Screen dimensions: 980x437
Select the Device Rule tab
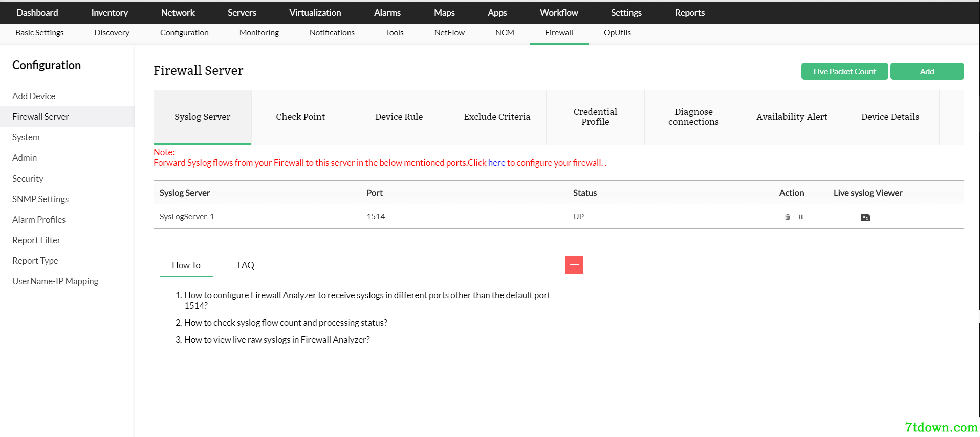click(x=399, y=117)
